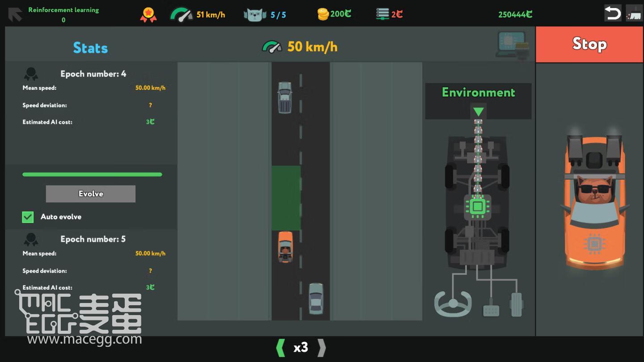644x362 pixels.
Task: Click the speedometer icon beside 51 km/h
Action: pyautogui.click(x=181, y=15)
